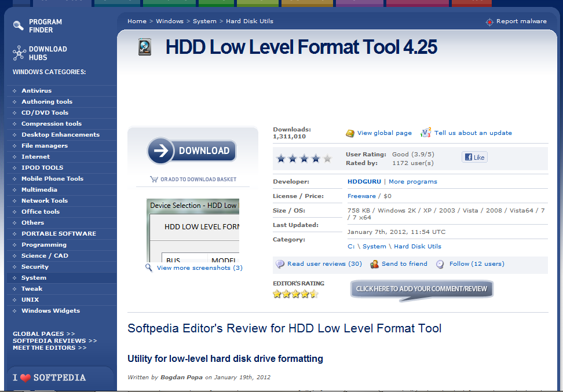Click to add your comment/review button
This screenshot has height=392, width=563.
point(422,290)
